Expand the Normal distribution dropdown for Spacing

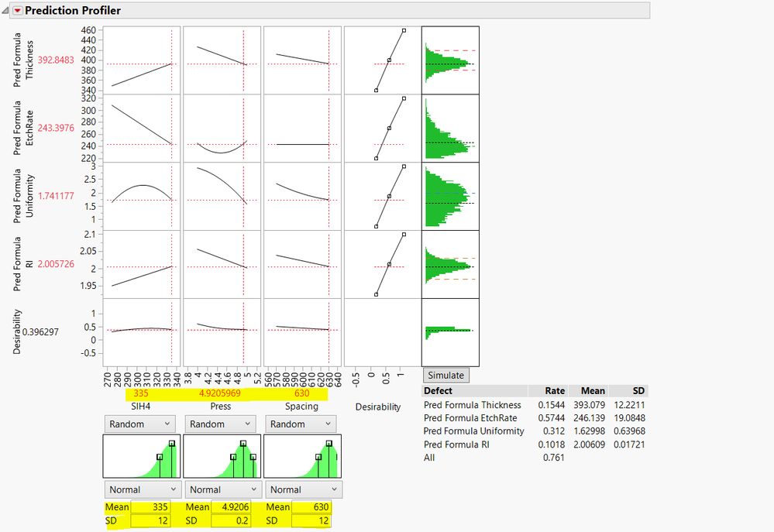(x=304, y=489)
